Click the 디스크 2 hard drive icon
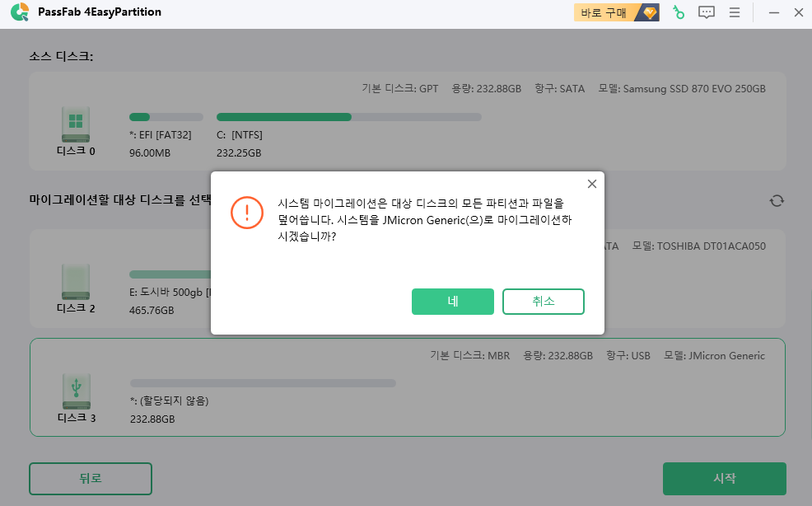The height and width of the screenshot is (506, 812). (x=76, y=282)
